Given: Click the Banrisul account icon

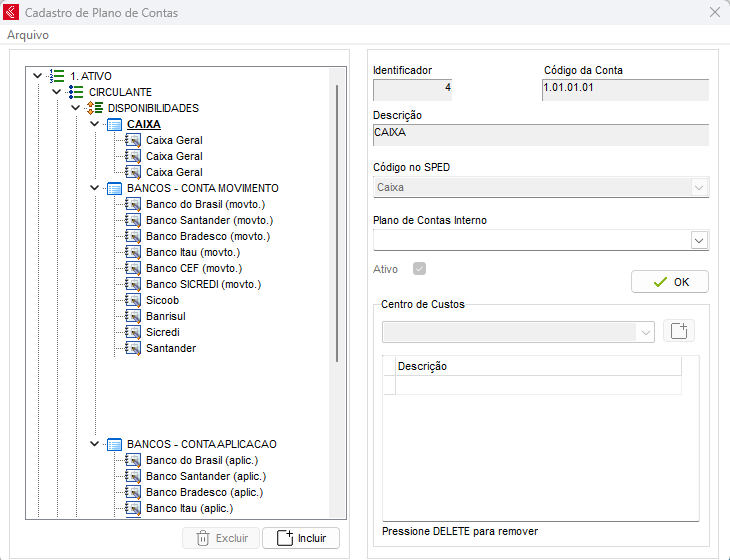Looking at the screenshot, I should pos(133,316).
